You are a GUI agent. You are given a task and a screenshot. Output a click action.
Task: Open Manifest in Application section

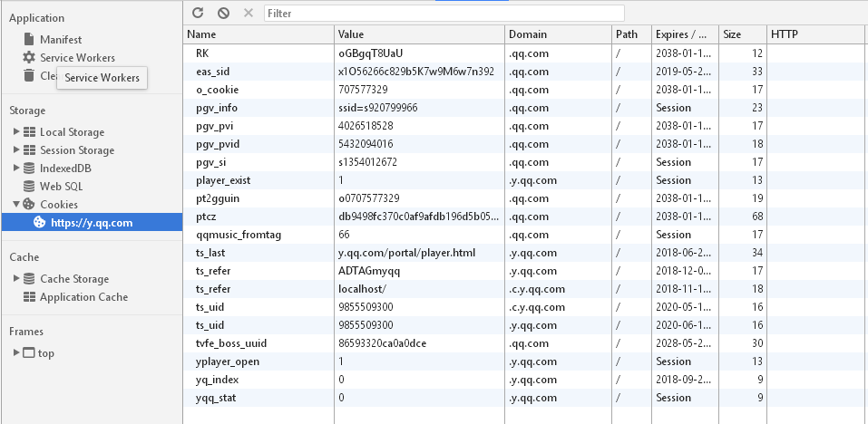(61, 40)
